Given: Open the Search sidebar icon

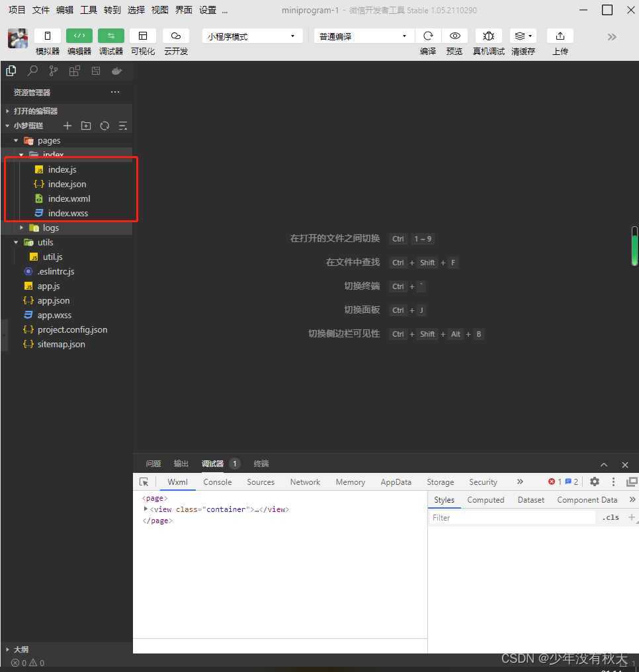Looking at the screenshot, I should point(32,71).
